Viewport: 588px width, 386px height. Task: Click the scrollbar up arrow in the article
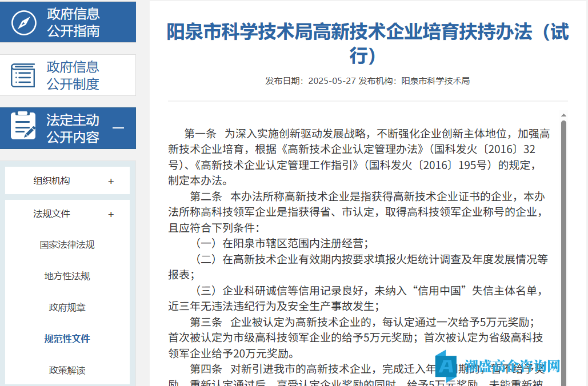pos(564,115)
